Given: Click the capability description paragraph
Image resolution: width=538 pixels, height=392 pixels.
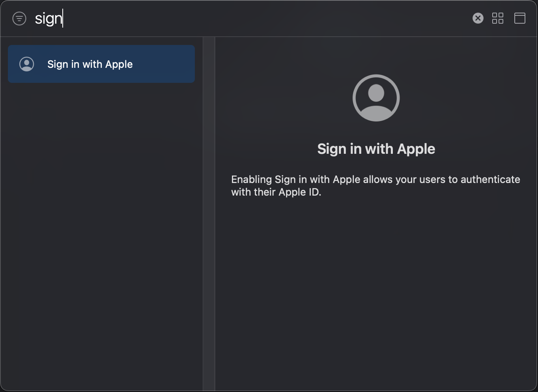Looking at the screenshot, I should [x=375, y=186].
